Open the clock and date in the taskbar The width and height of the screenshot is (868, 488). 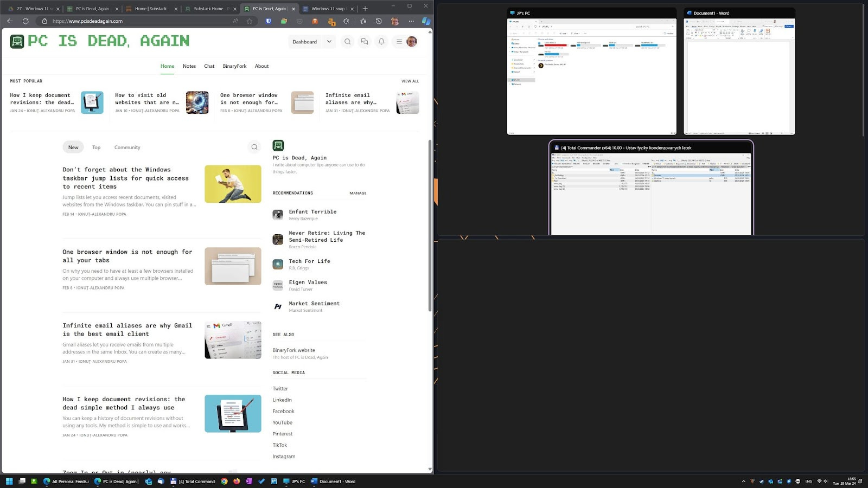845,481
